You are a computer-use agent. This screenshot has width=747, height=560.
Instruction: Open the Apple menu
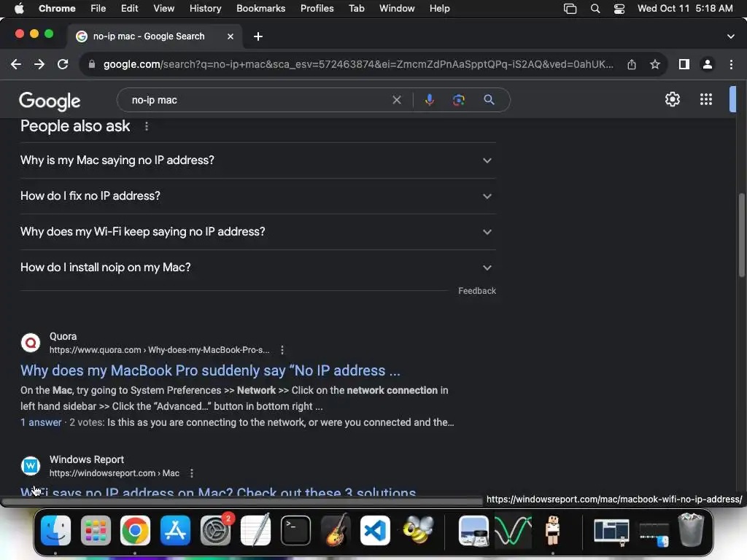19,9
